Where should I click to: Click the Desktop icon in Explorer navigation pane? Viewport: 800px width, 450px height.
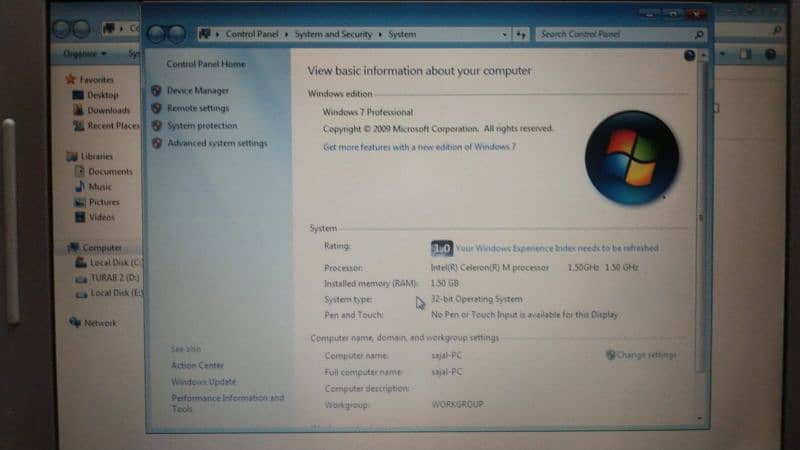pos(78,95)
